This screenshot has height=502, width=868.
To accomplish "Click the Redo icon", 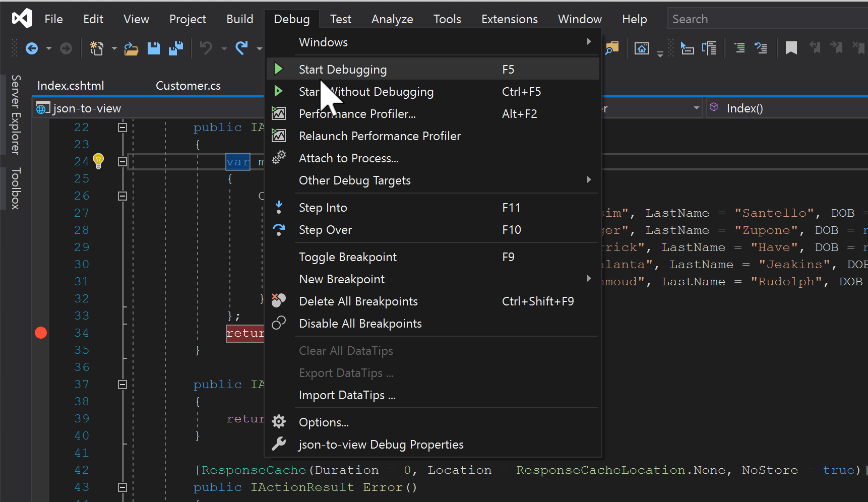I will (x=242, y=48).
